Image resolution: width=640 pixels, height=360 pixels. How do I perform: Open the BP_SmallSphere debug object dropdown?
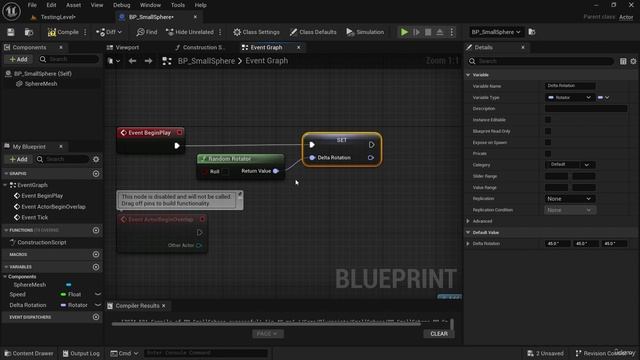coord(496,32)
